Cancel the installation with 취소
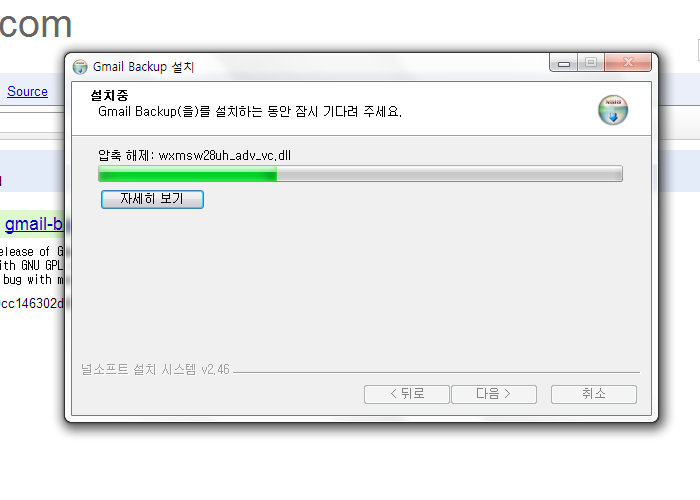The width and height of the screenshot is (700, 500). click(594, 394)
